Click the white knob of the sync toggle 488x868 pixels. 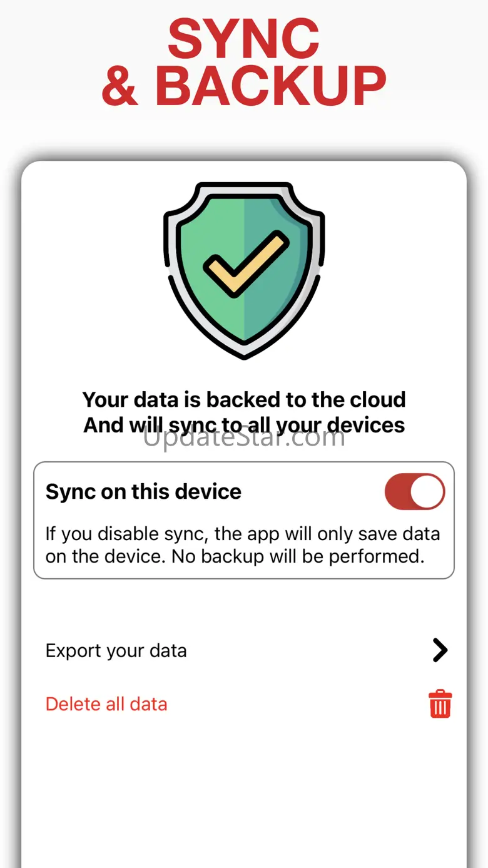point(428,492)
